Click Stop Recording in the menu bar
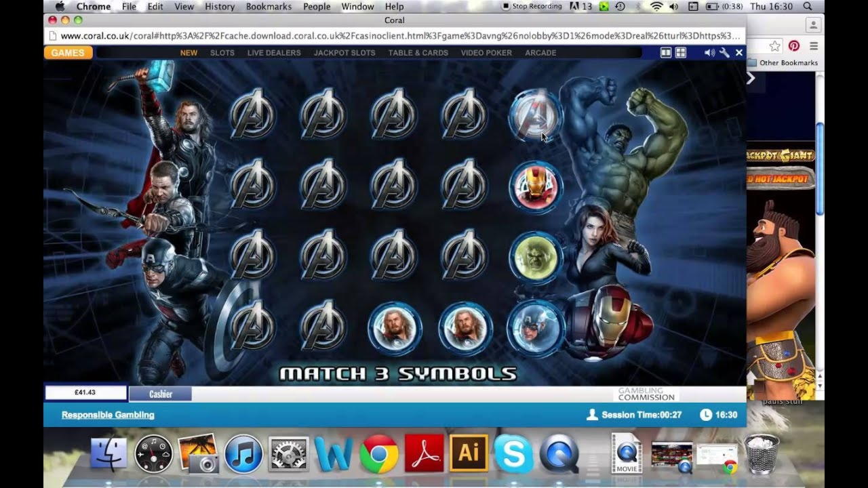The image size is (868, 488). point(532,6)
